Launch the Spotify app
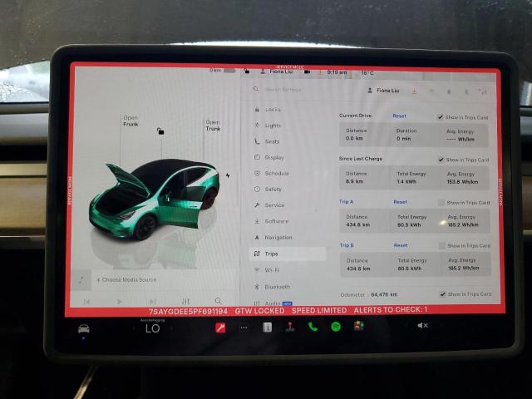Viewport: 532px width, 399px height. [x=336, y=327]
